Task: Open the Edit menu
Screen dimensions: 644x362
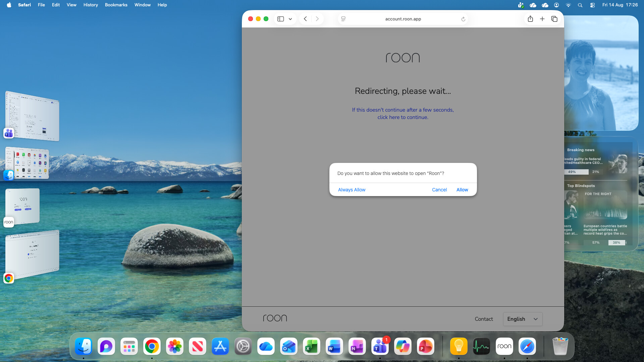Action: tap(56, 5)
